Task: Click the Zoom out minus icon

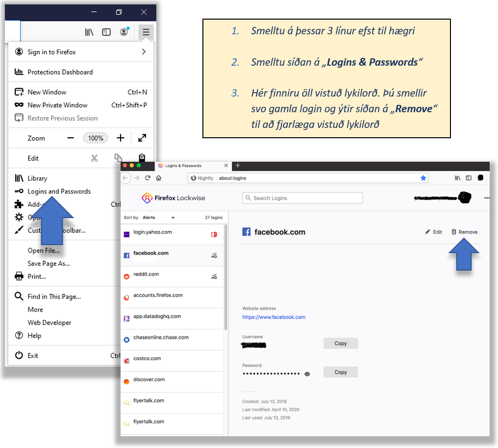Action: tap(71, 138)
